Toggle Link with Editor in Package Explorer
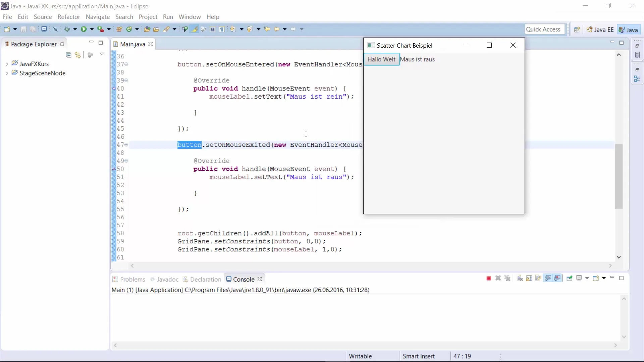Image resolution: width=644 pixels, height=362 pixels. point(78,55)
